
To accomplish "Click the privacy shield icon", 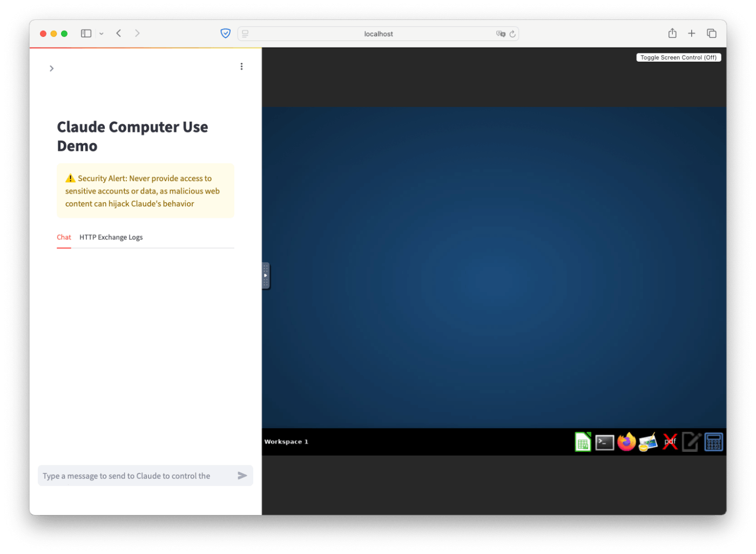I will click(x=225, y=34).
